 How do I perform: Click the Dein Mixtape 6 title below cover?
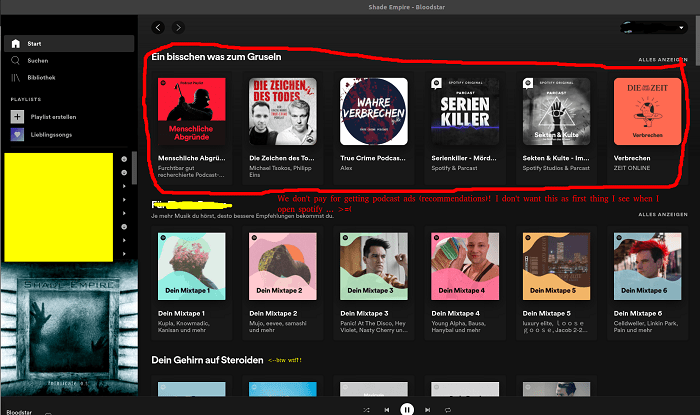coord(638,313)
